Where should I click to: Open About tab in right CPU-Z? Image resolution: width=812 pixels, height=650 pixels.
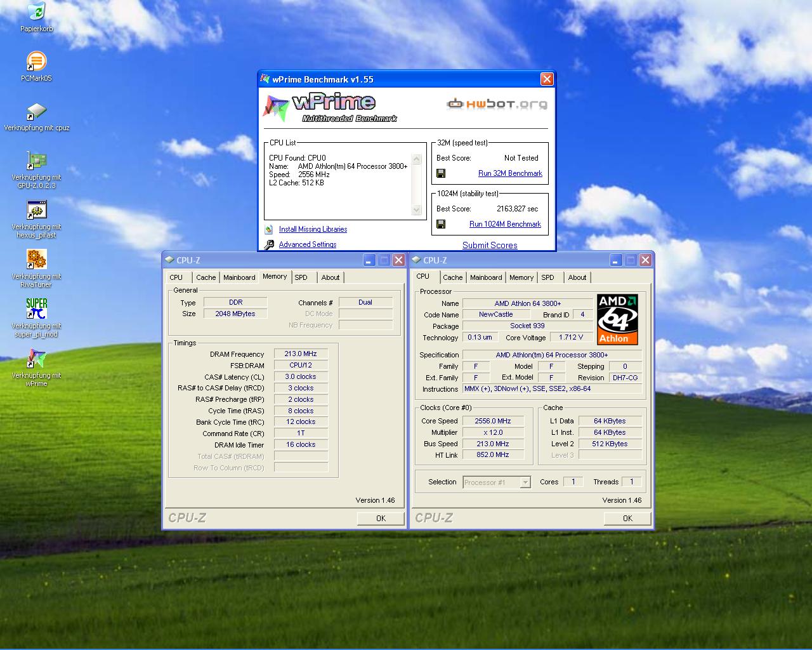pos(577,277)
